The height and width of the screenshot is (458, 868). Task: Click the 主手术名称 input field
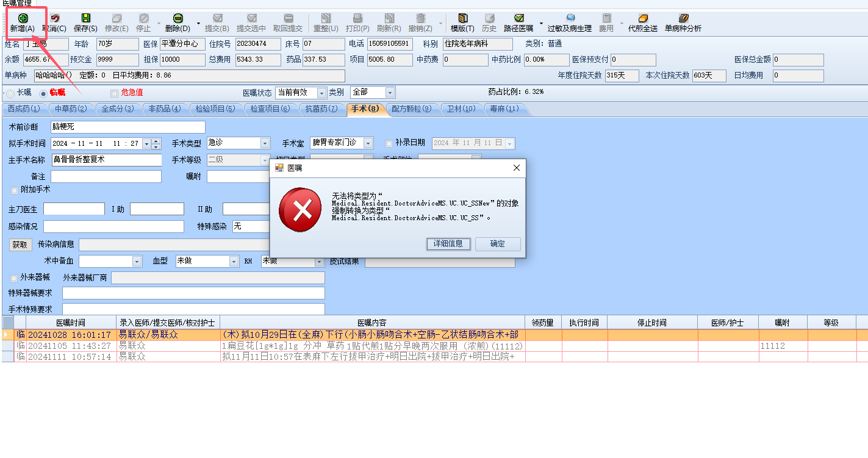[106, 160]
